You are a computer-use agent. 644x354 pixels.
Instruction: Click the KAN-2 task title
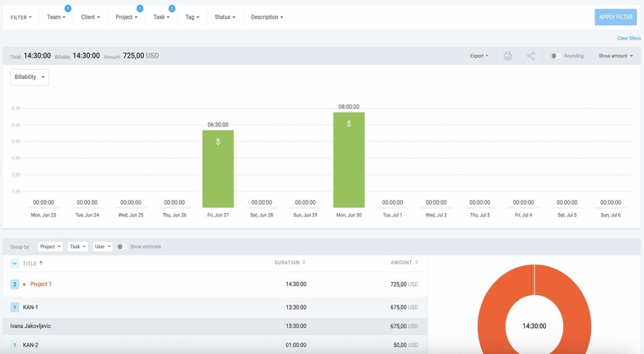pos(30,345)
